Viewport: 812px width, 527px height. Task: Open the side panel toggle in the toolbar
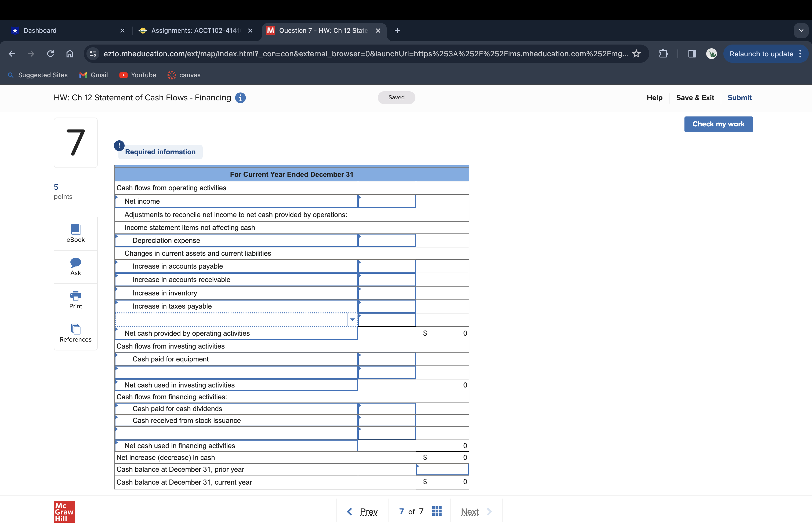coord(692,53)
